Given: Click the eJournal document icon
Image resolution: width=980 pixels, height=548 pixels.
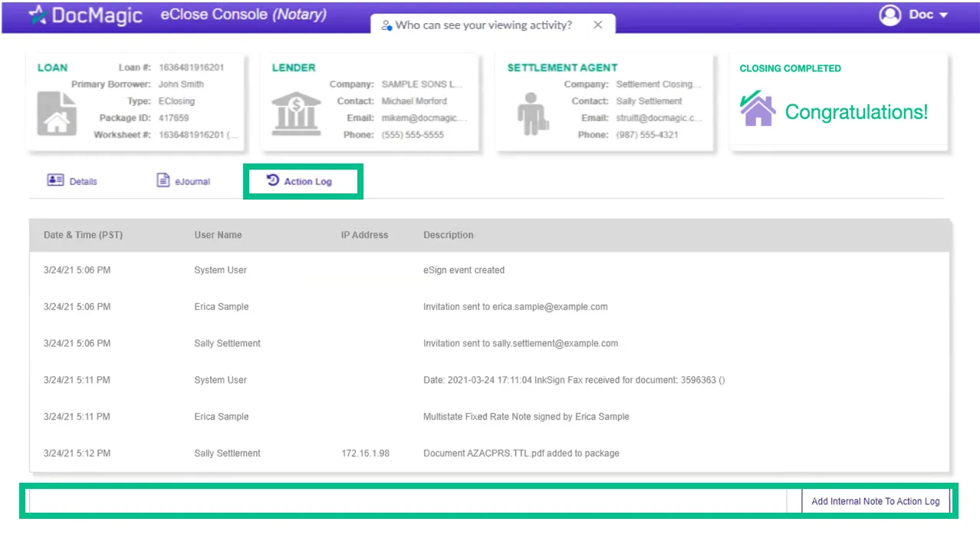Looking at the screenshot, I should click(x=163, y=180).
